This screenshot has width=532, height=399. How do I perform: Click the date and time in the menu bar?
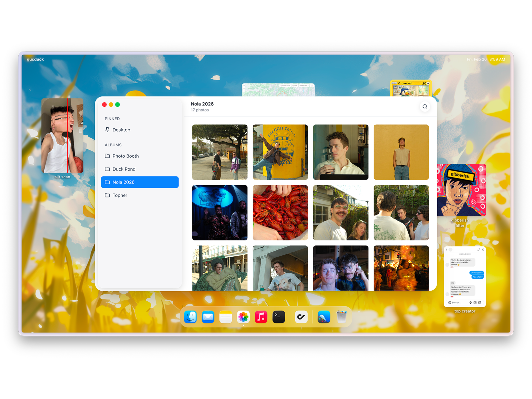click(x=486, y=60)
